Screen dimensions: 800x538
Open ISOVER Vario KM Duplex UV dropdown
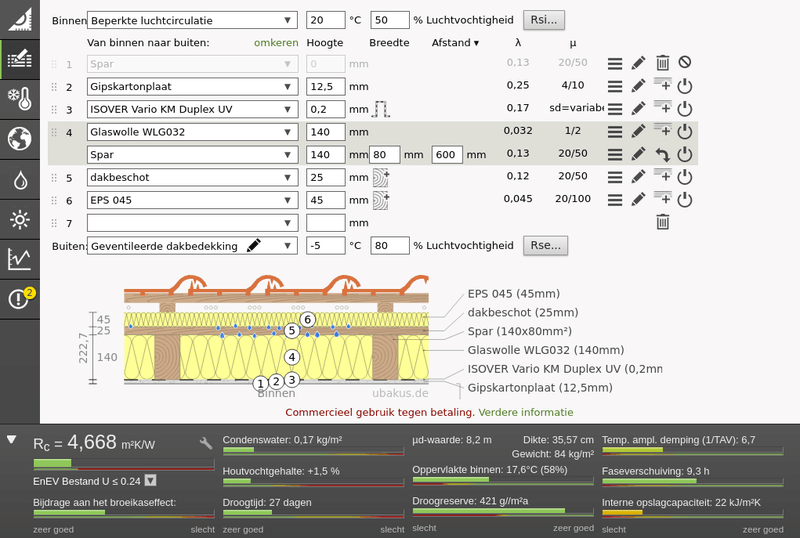(x=192, y=109)
